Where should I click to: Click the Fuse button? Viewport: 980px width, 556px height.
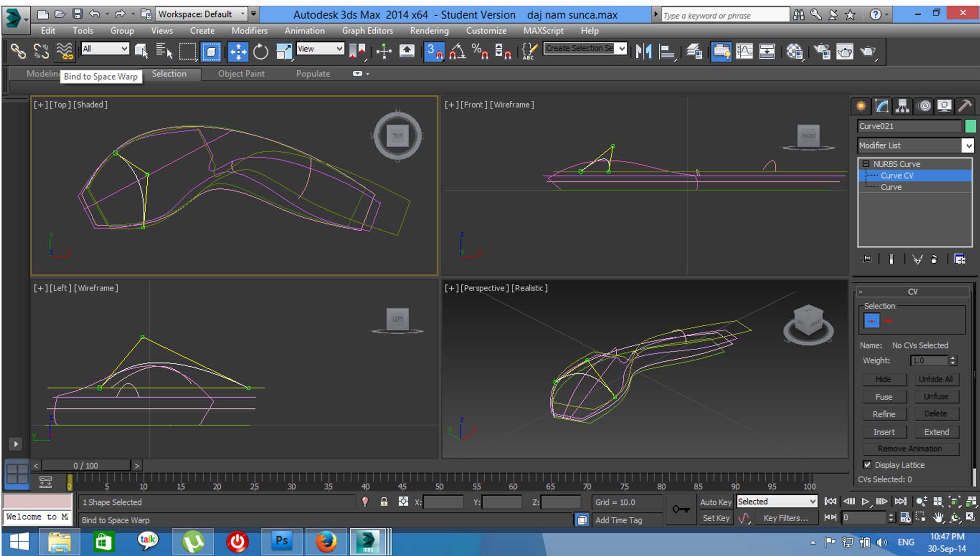[x=884, y=397]
